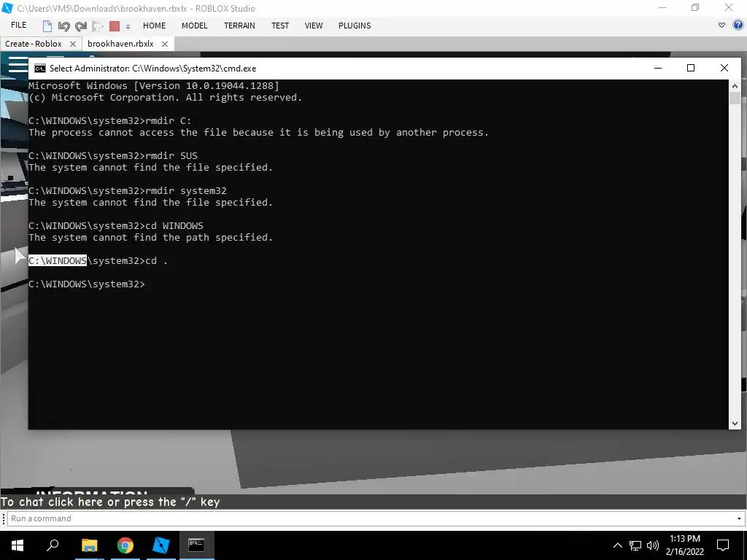Switch to the TEST ribbon tab
The width and height of the screenshot is (747, 560).
pyautogui.click(x=280, y=26)
